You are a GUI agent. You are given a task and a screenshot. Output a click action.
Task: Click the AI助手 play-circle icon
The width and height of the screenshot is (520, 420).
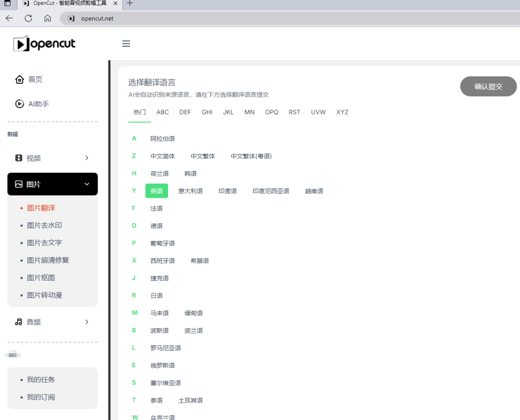(x=20, y=104)
